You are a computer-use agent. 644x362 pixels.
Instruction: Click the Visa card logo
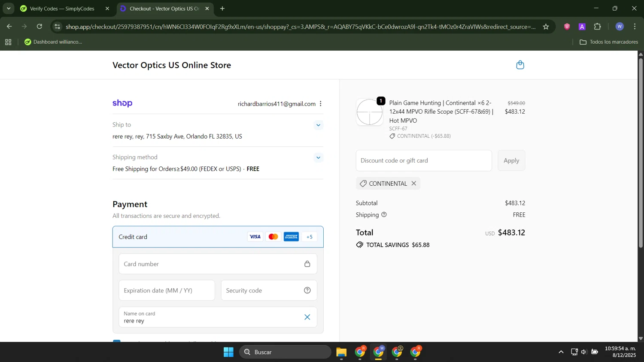[x=255, y=237]
